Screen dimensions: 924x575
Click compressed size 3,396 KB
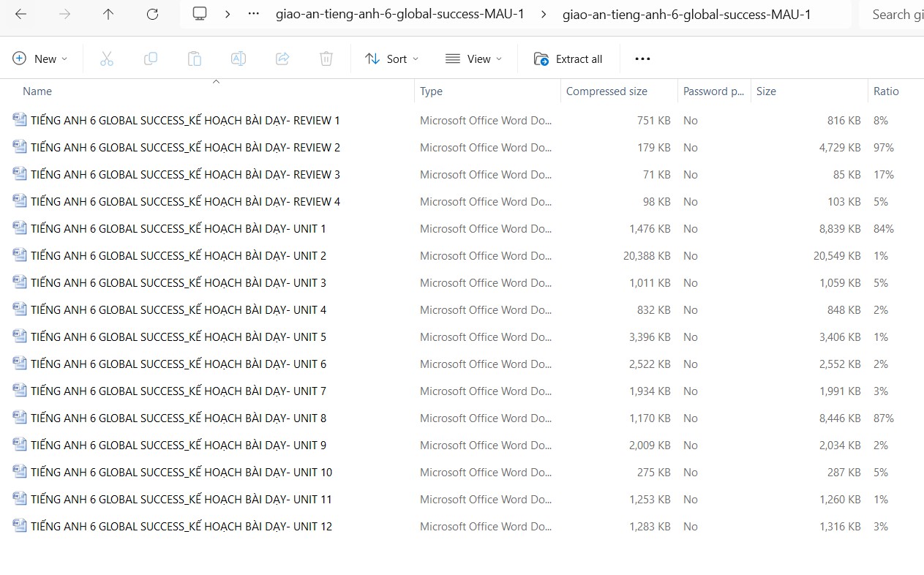tap(650, 337)
